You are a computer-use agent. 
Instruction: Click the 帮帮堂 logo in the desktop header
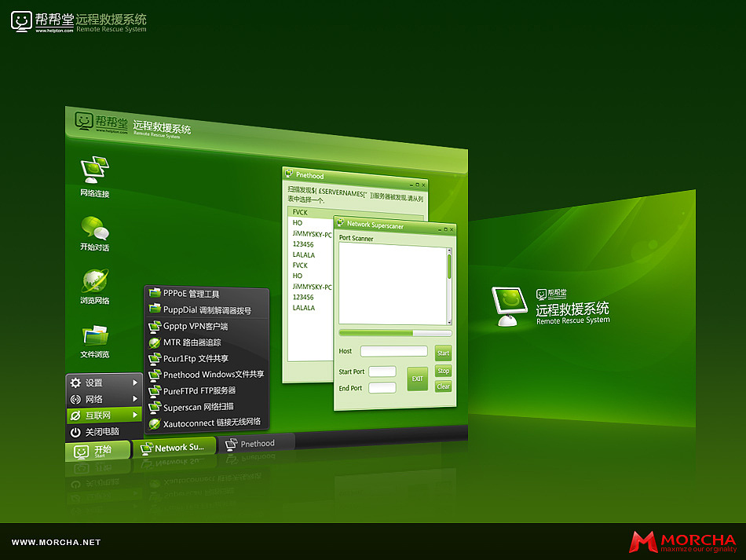coord(101,123)
